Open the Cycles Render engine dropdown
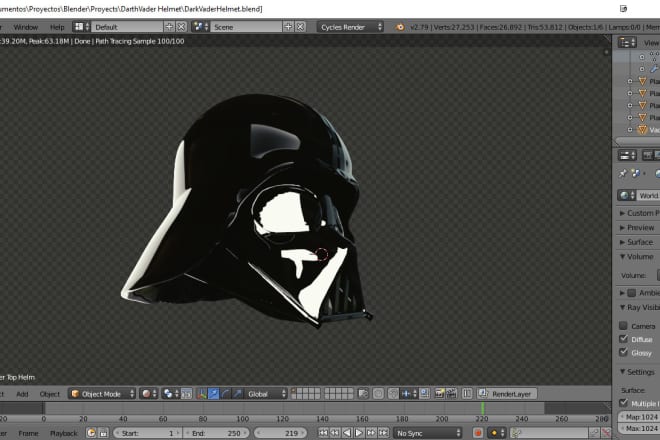The width and height of the screenshot is (660, 440). click(350, 27)
